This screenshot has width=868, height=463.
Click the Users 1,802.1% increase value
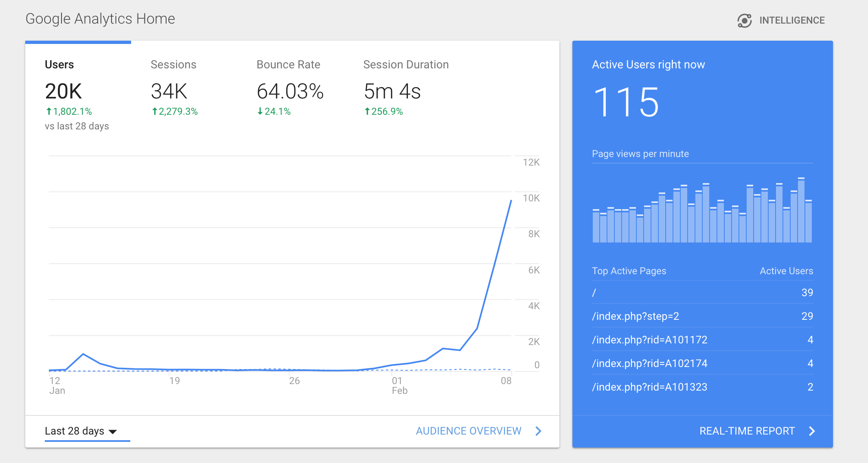[x=69, y=111]
